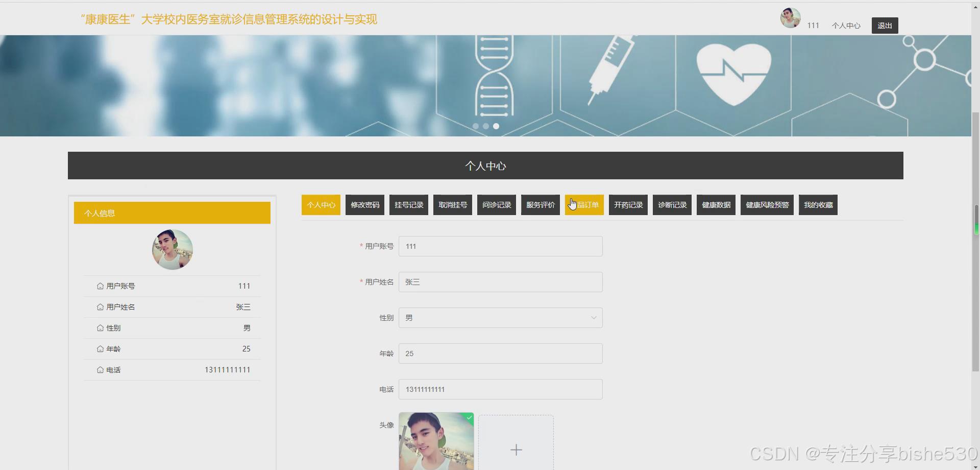Screen dimensions: 980x470
Task: Switch to the 个人中心 tab
Action: [x=321, y=205]
